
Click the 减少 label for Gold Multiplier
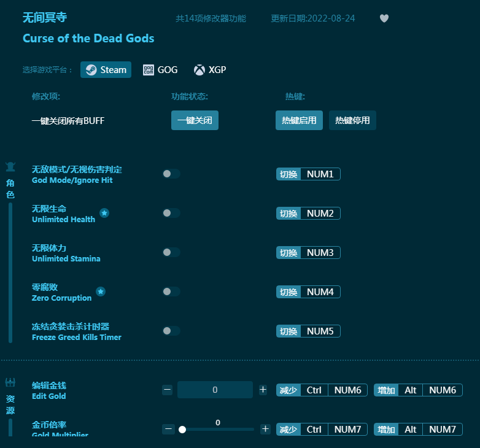(288, 430)
